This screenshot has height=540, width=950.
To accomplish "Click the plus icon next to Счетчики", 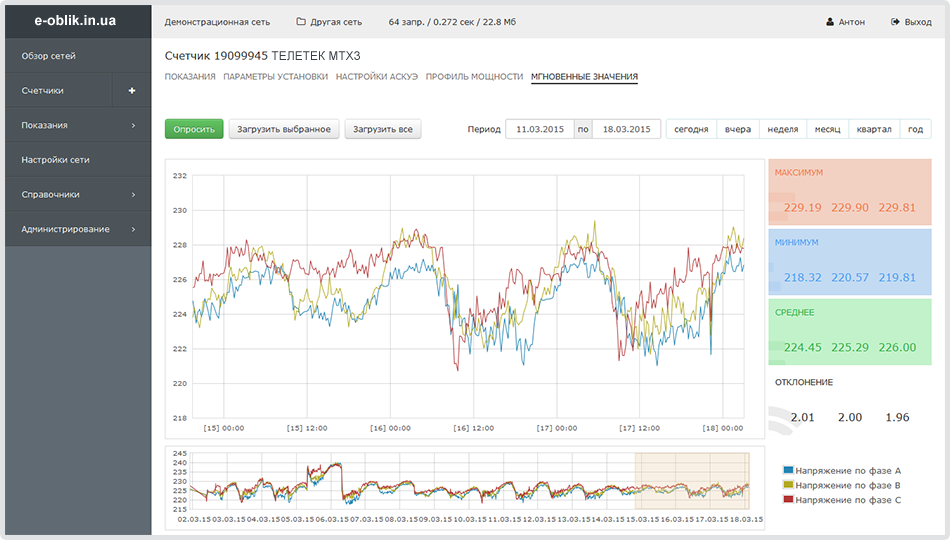I will [132, 91].
